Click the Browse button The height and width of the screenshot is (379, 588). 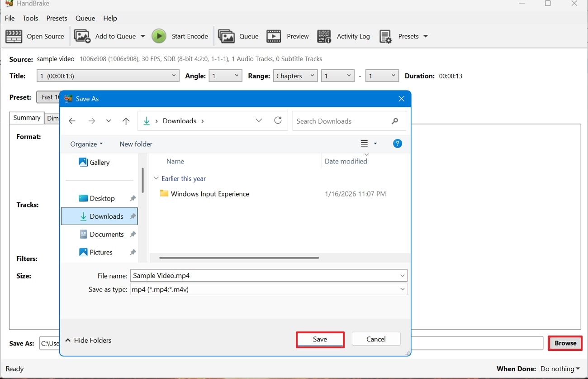pos(565,343)
